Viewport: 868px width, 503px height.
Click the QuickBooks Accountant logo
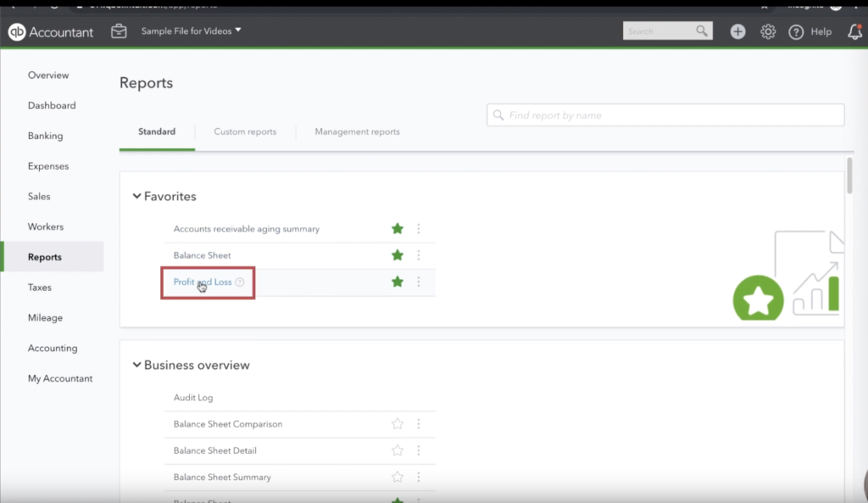coord(51,31)
